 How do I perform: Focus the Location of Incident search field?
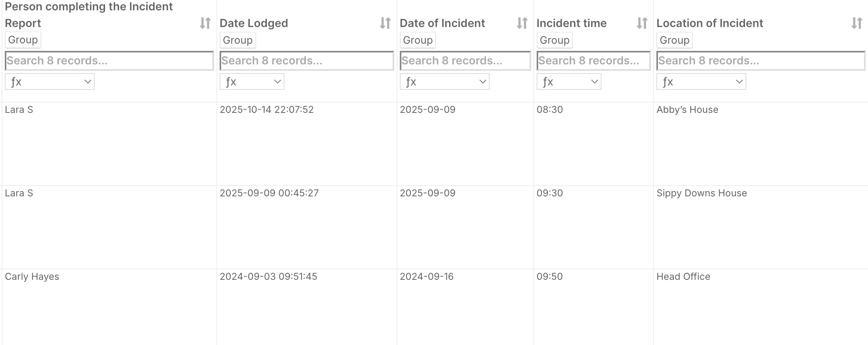click(760, 61)
